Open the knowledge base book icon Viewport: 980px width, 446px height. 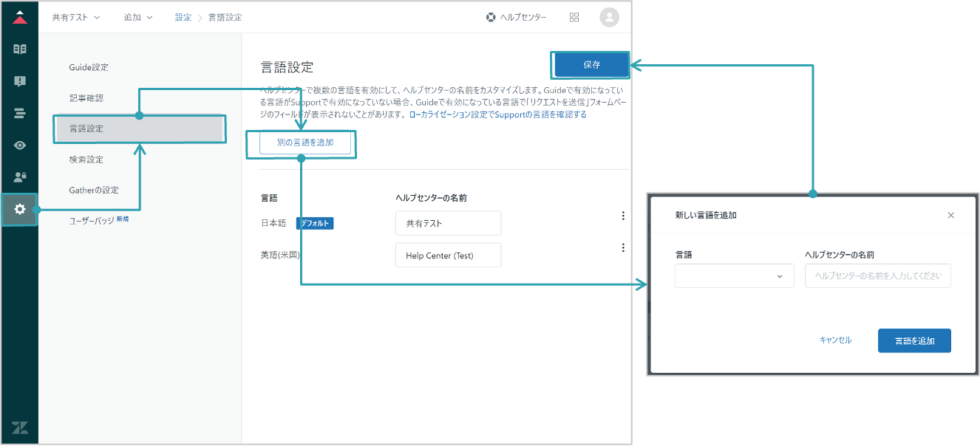point(20,49)
